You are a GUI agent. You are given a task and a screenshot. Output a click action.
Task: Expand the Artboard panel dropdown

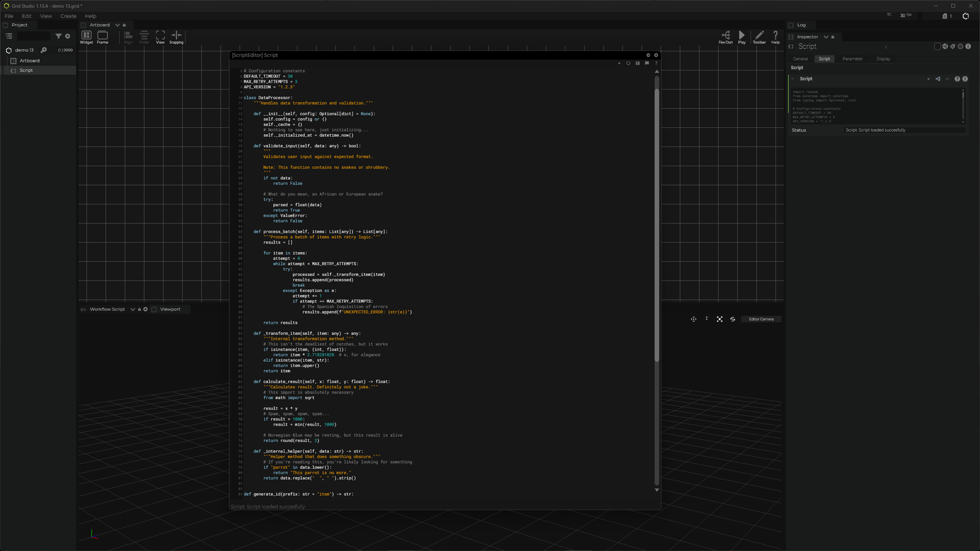point(118,25)
